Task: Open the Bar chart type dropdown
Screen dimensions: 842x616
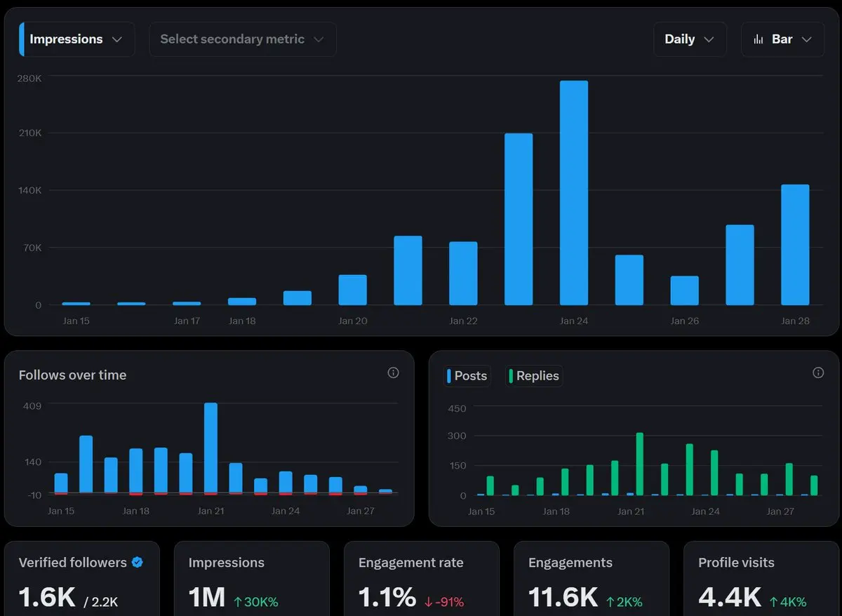Action: click(x=782, y=39)
